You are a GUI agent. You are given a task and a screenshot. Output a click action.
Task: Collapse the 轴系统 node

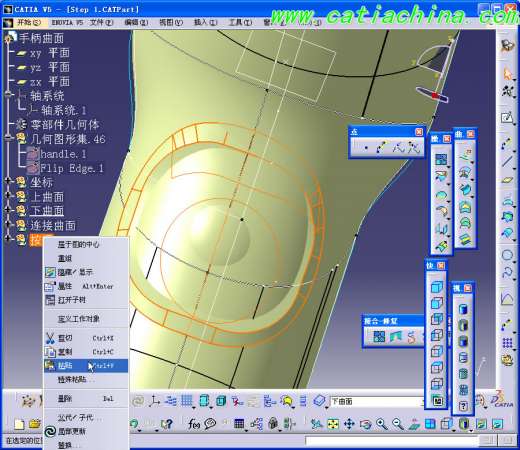[x=8, y=95]
